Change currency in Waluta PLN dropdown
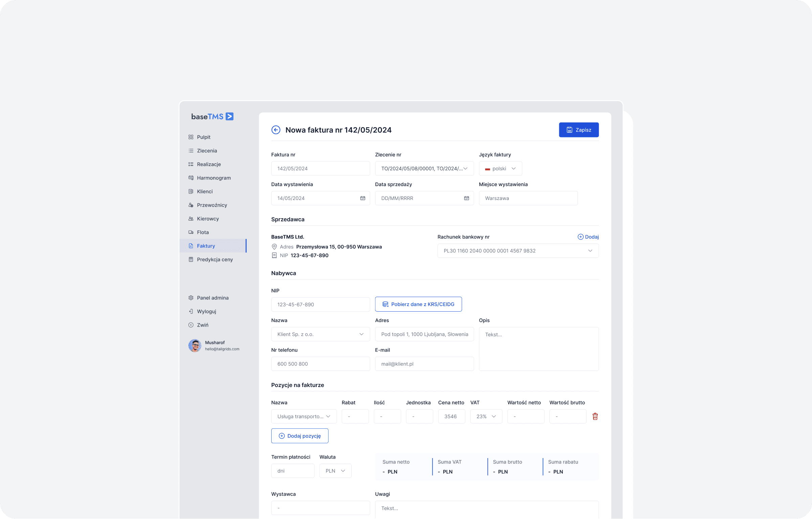 tap(335, 471)
